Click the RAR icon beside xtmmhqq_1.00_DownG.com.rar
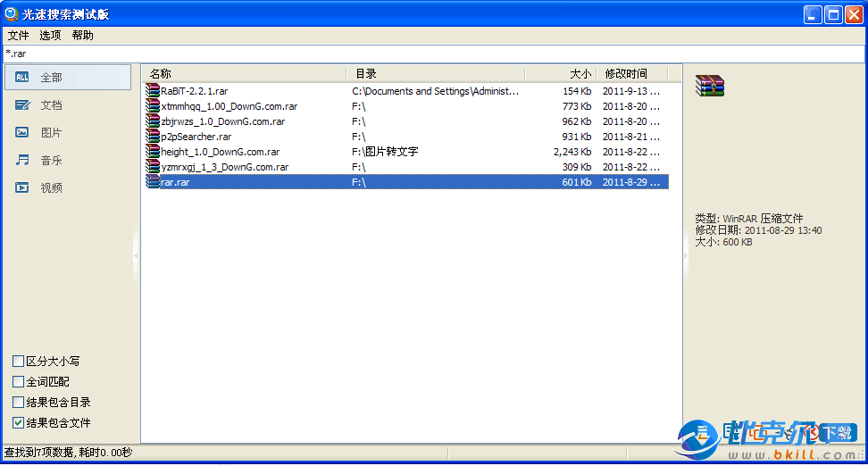Image resolution: width=868 pixels, height=466 pixels. click(153, 105)
